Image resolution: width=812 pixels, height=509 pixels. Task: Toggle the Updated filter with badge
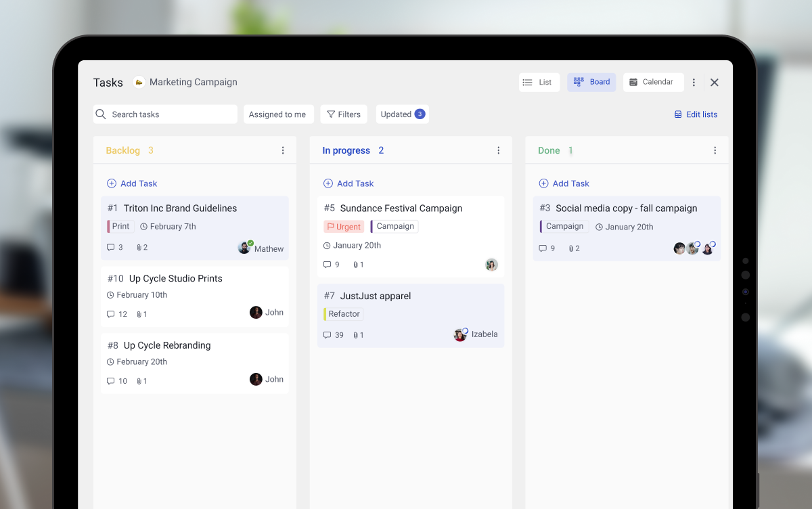point(402,114)
